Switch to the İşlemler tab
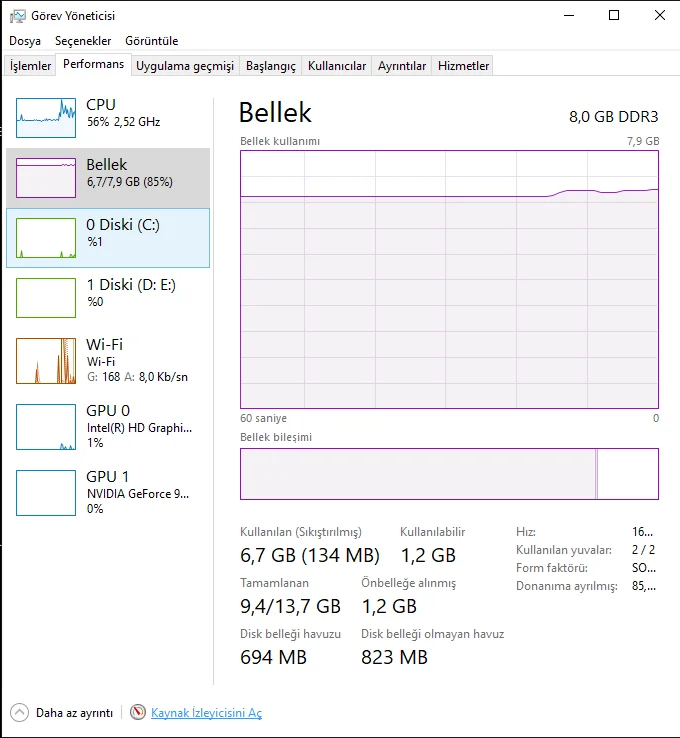Viewport: 680px width, 738px height. (x=30, y=66)
